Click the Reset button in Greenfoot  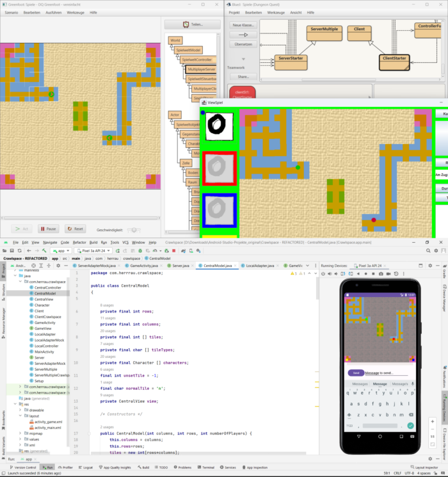click(75, 229)
